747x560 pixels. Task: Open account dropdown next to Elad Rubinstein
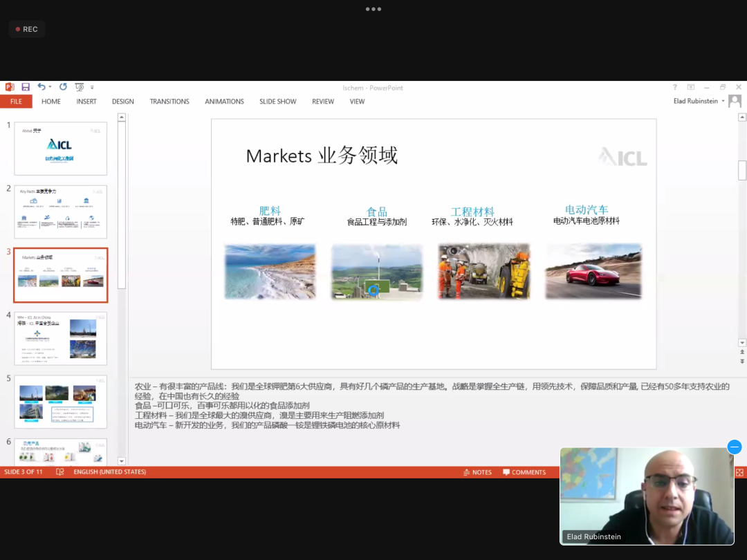point(723,101)
